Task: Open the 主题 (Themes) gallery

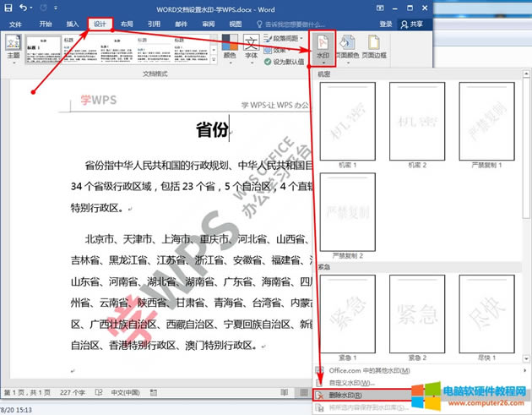Action: click(13, 47)
